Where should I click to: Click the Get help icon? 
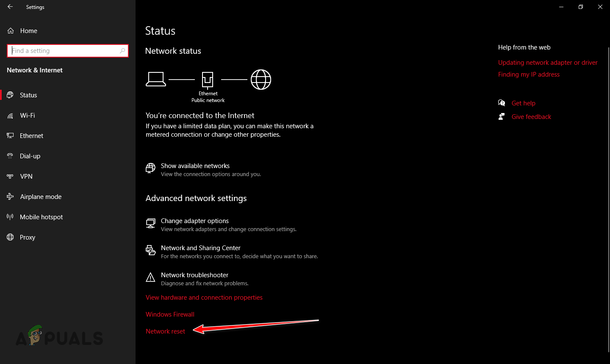click(x=502, y=102)
